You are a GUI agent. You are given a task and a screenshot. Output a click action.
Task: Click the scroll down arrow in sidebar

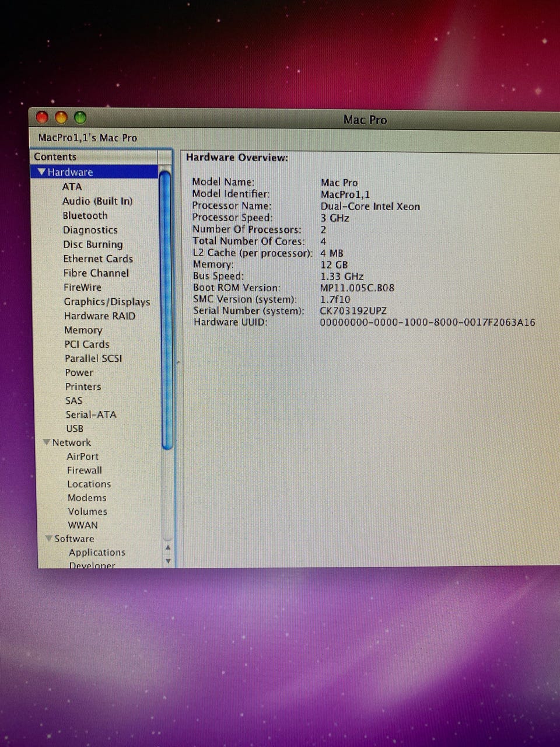click(168, 561)
